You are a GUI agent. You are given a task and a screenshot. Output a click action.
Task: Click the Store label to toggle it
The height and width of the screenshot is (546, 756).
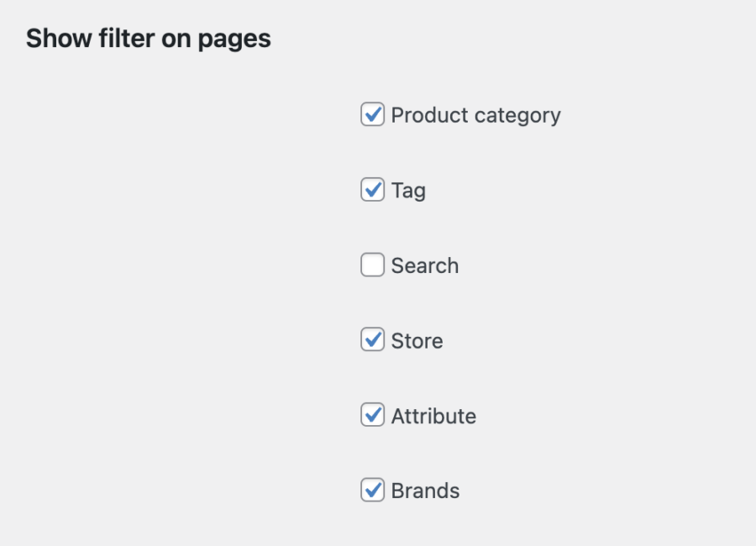tap(417, 340)
